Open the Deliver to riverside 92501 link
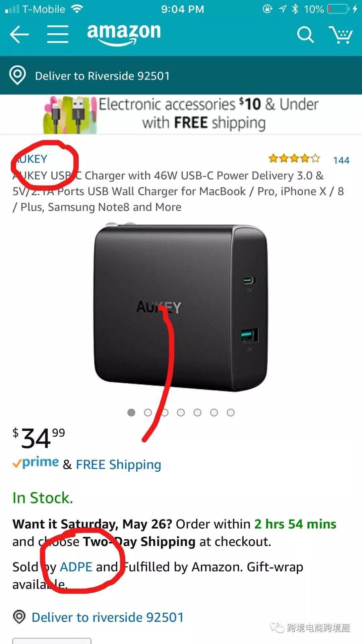 click(108, 617)
